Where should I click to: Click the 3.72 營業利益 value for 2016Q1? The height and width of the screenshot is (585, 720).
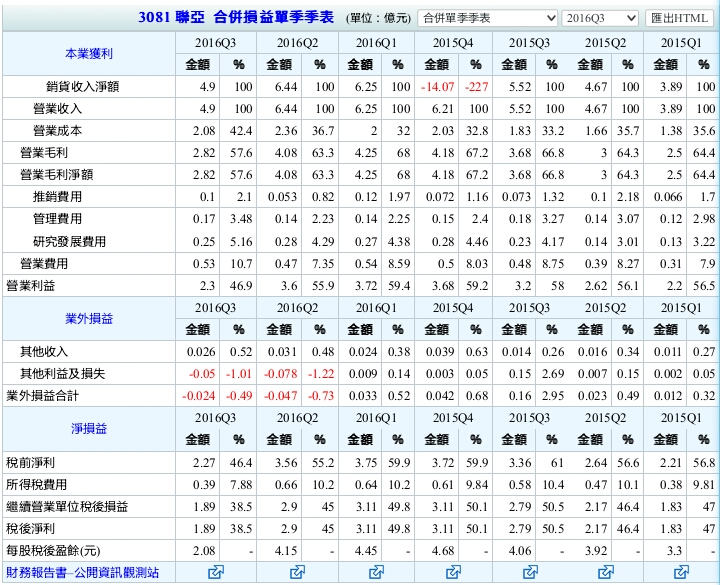click(x=366, y=286)
